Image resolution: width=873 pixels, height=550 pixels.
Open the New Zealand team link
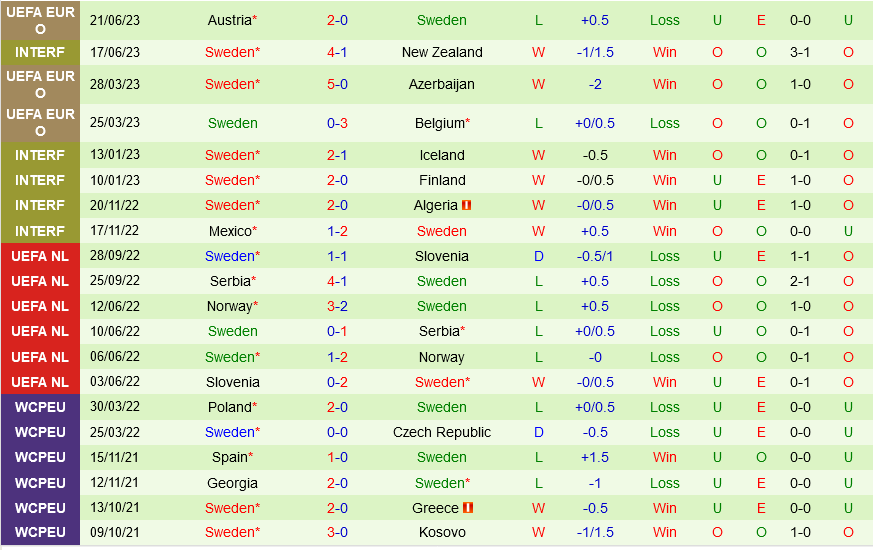[x=442, y=52]
